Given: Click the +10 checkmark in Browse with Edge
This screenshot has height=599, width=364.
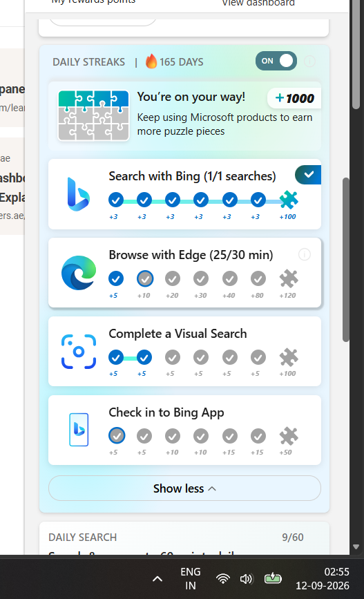Looking at the screenshot, I should click(145, 279).
